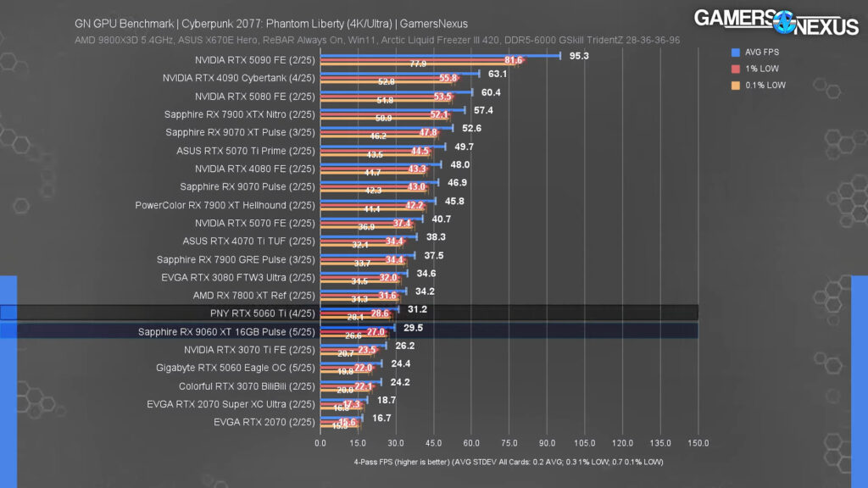The height and width of the screenshot is (488, 868).
Task: Click the 18.7 average FPS value
Action: click(x=387, y=400)
